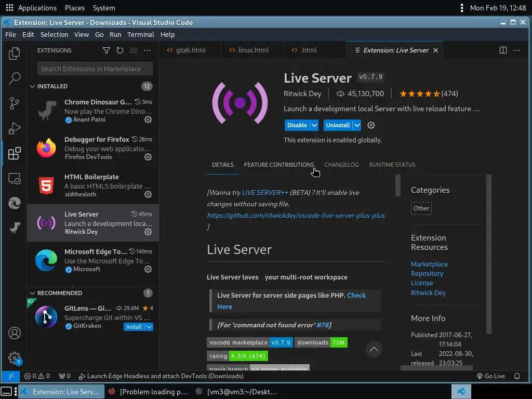Open the Explorer view in activity bar
Image resolution: width=532 pixels, height=399 pixels.
pyautogui.click(x=14, y=54)
